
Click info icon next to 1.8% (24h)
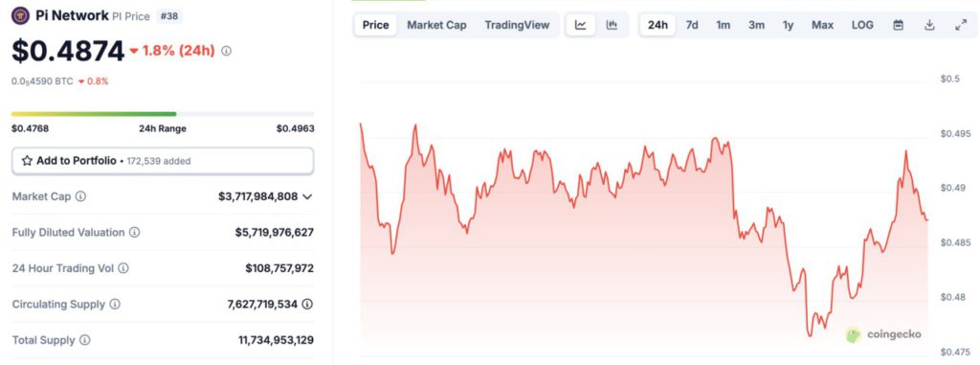click(226, 51)
